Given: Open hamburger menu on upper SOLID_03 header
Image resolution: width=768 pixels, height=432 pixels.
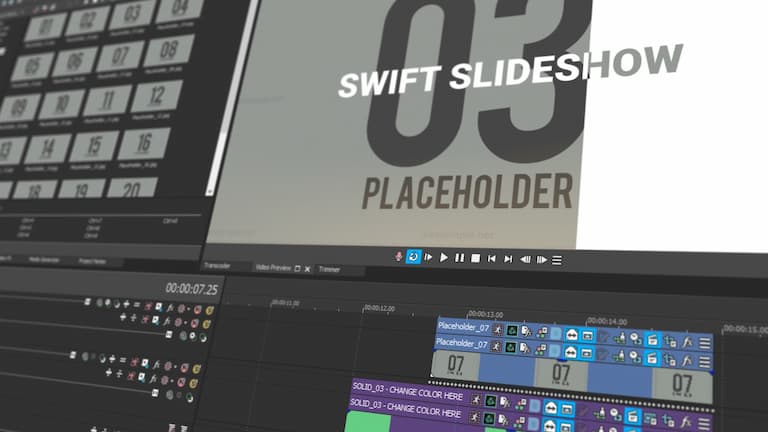Looking at the screenshot, I should click(704, 422).
